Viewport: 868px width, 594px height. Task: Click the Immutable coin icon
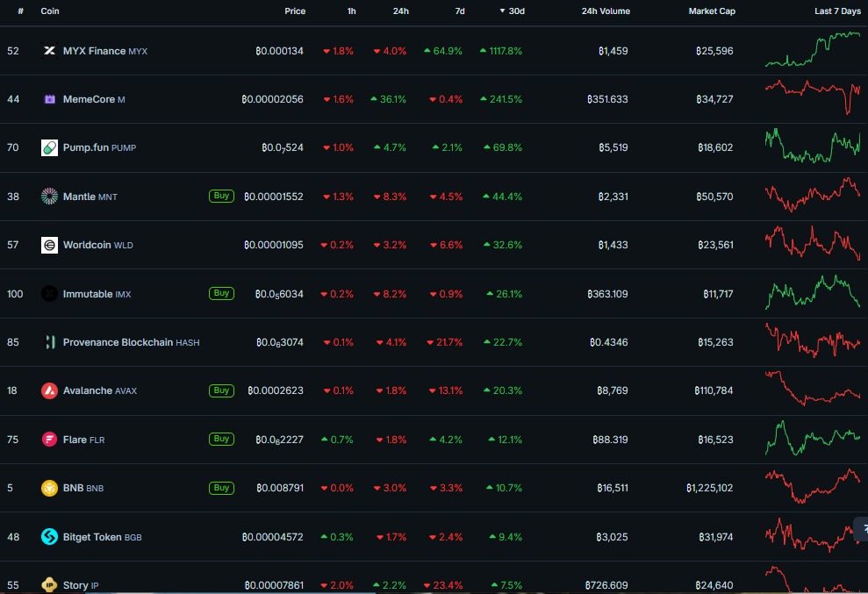tap(49, 293)
